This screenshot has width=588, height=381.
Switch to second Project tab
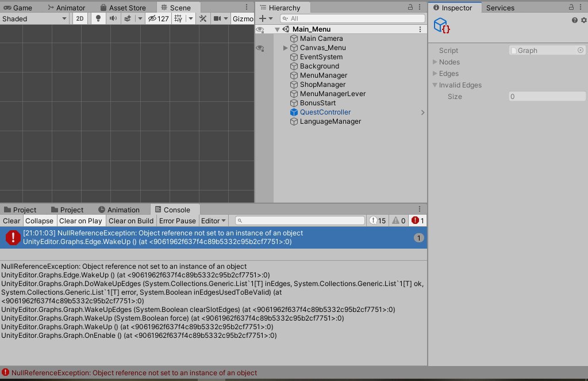coord(67,210)
